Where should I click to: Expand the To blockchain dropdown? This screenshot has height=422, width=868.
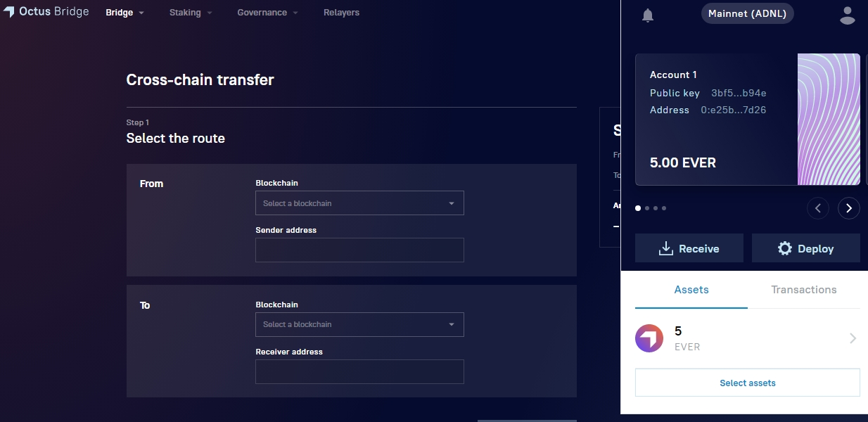click(359, 324)
